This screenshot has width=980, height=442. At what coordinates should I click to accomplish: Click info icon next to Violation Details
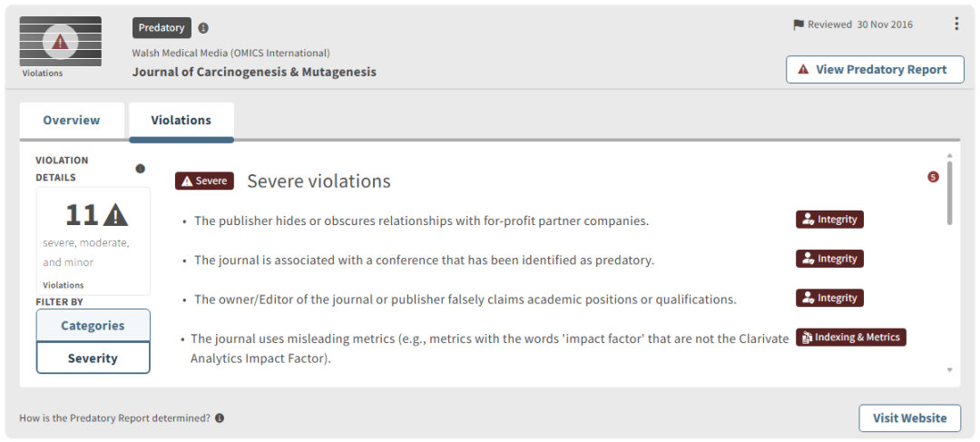[x=140, y=168]
